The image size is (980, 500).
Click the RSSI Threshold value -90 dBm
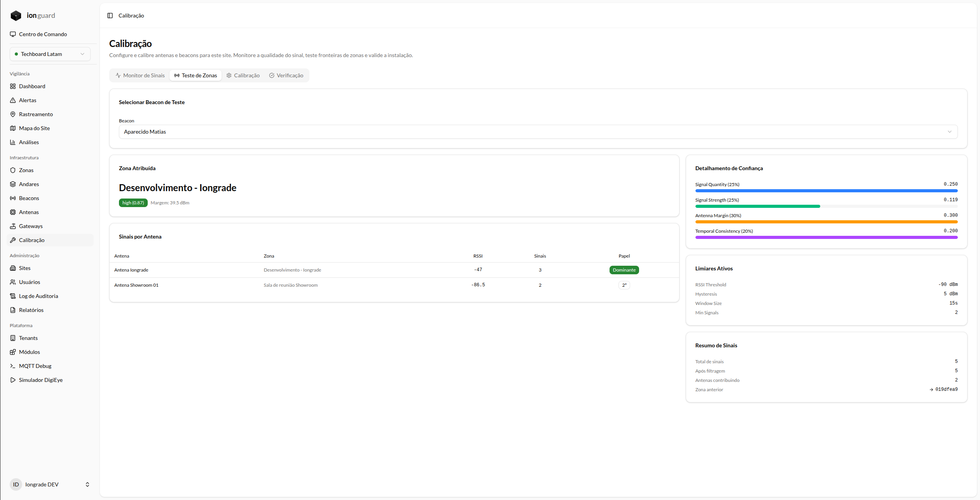click(948, 285)
